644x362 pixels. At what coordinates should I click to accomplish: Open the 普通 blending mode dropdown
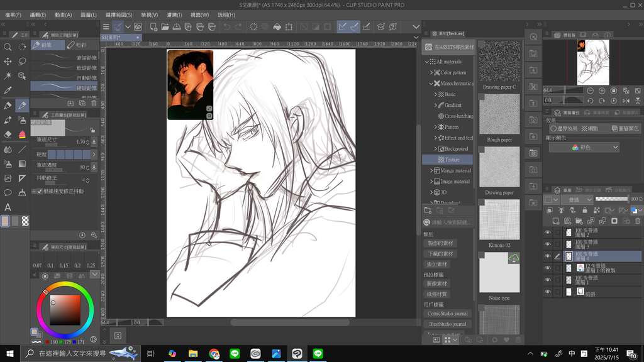pos(577,199)
